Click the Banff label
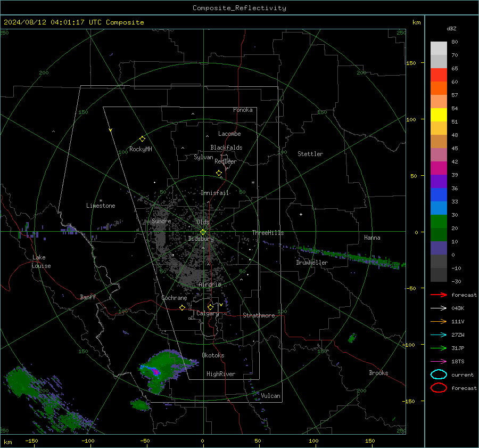 pyautogui.click(x=88, y=297)
